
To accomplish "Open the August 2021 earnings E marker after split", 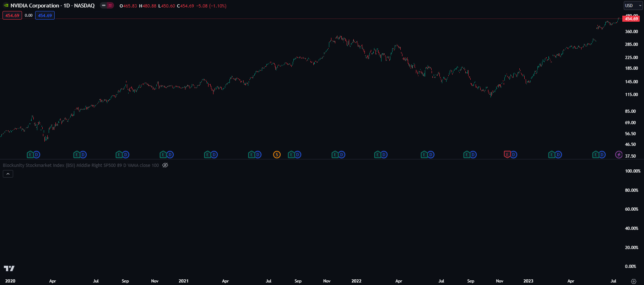I will [291, 155].
